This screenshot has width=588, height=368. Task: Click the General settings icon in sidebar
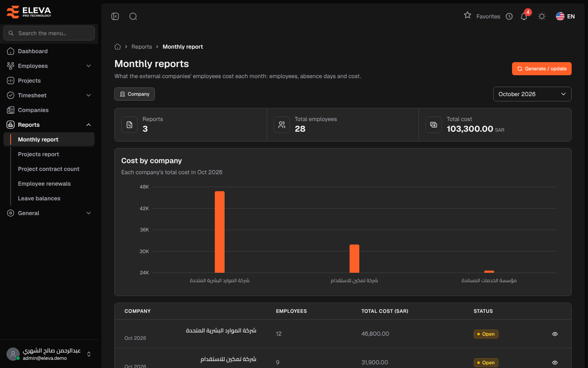pyautogui.click(x=11, y=213)
